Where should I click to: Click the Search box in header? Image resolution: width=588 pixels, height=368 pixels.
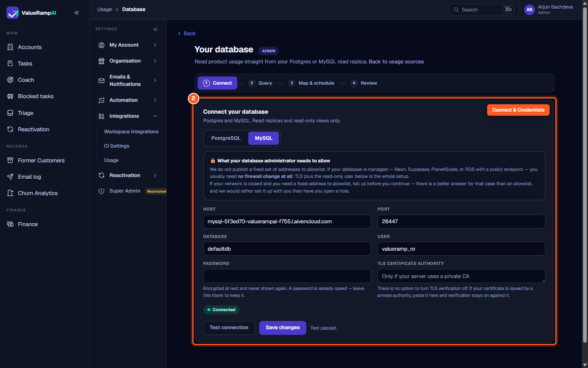click(483, 10)
